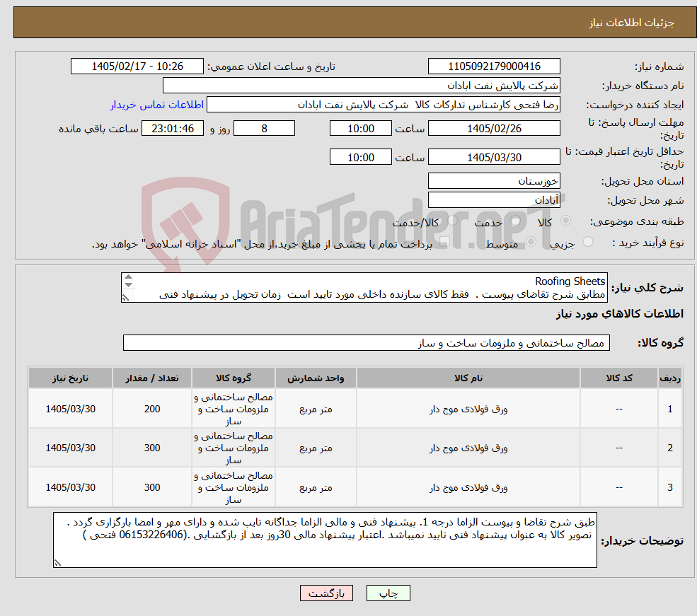Click the buyer notes text area
697x616 pixels.
click(325, 540)
